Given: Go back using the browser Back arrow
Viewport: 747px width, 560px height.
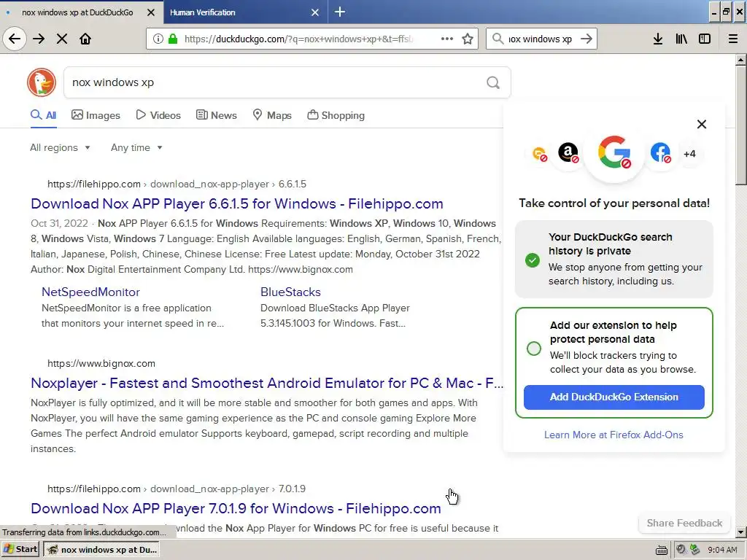Looking at the screenshot, I should coord(15,39).
